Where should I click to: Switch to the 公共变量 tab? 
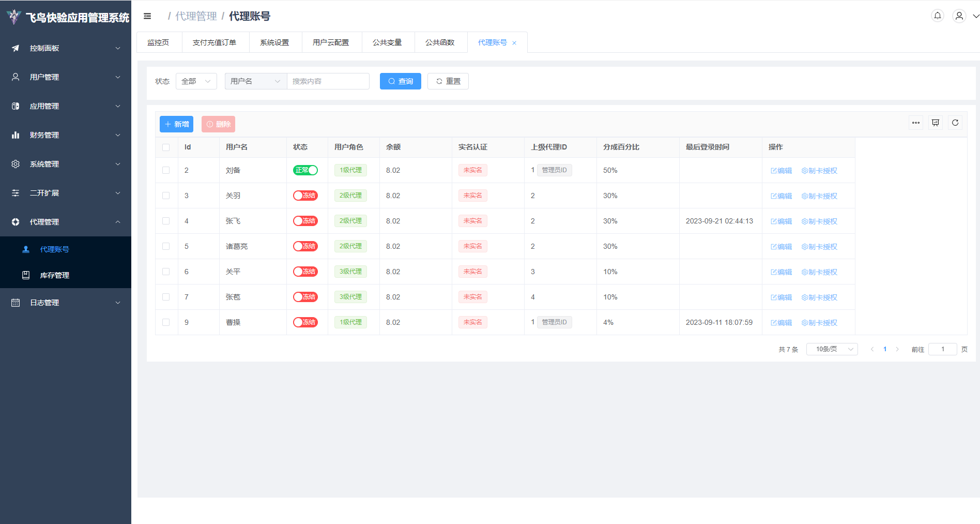point(387,42)
